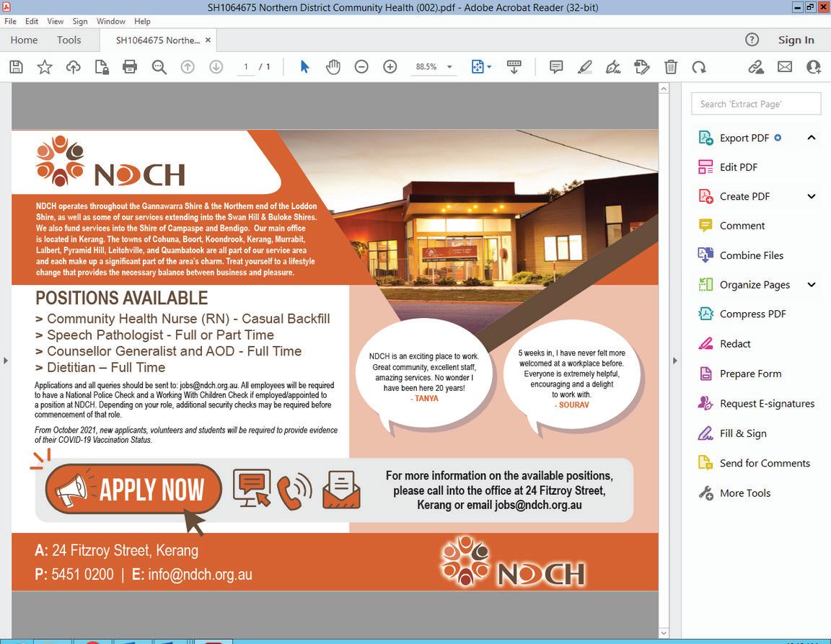
Task: Click the APPLY NOW graphic in PDF
Action: tap(133, 489)
